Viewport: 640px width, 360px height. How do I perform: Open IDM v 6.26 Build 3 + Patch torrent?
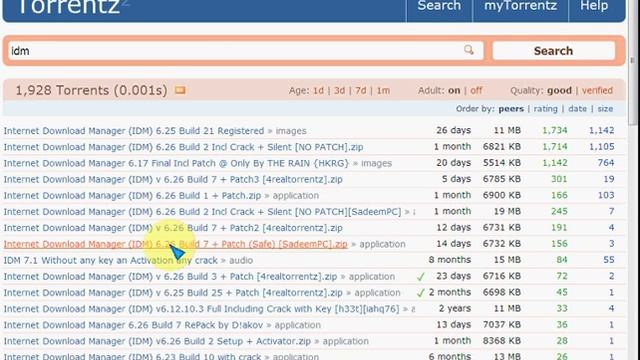pyautogui.click(x=170, y=277)
